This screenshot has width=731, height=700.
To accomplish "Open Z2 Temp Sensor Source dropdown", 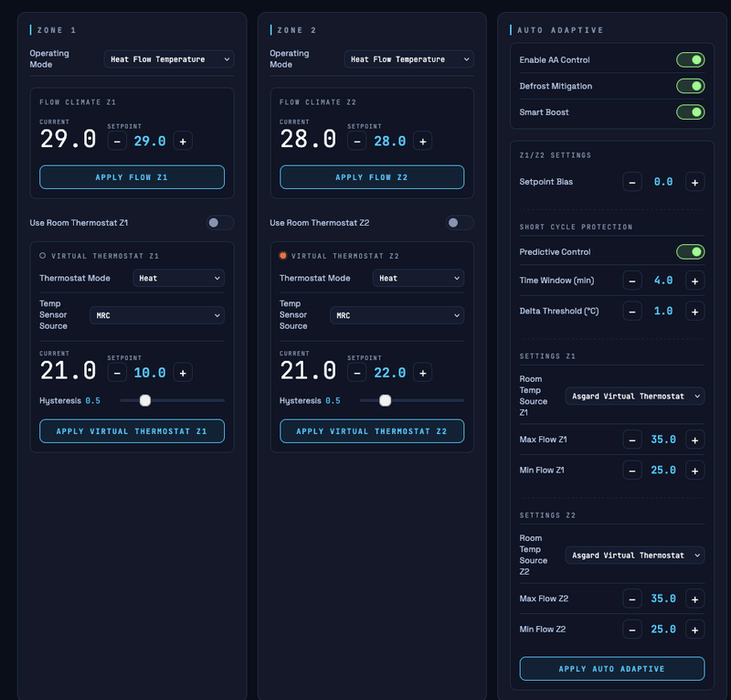I will tap(397, 315).
